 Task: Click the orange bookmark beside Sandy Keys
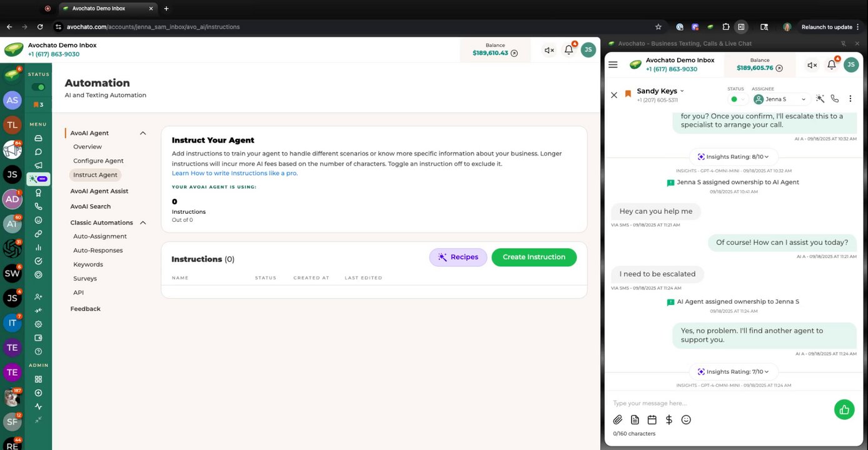(x=628, y=94)
